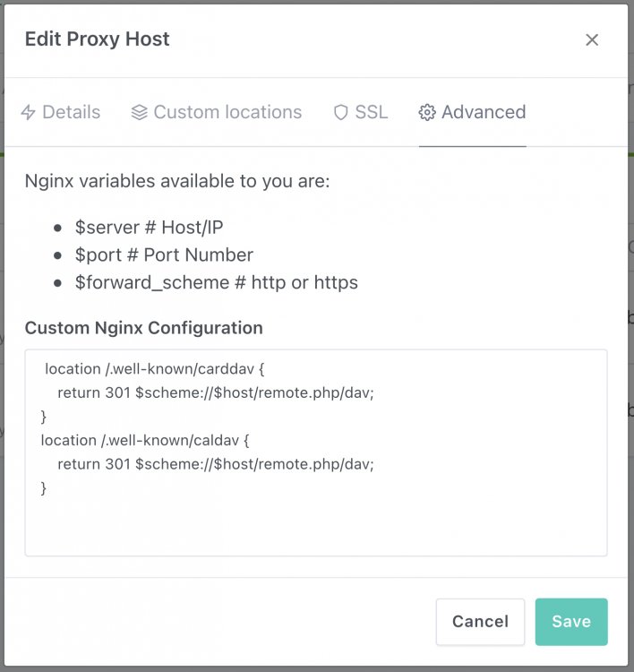Click the Custom Nginx Configuration label
This screenshot has height=672, width=634.
(144, 328)
